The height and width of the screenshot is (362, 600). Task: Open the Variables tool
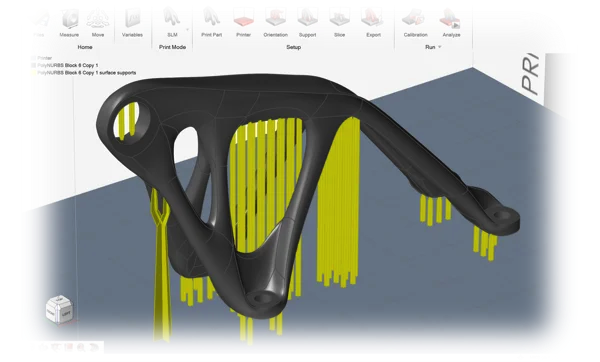pyautogui.click(x=132, y=23)
